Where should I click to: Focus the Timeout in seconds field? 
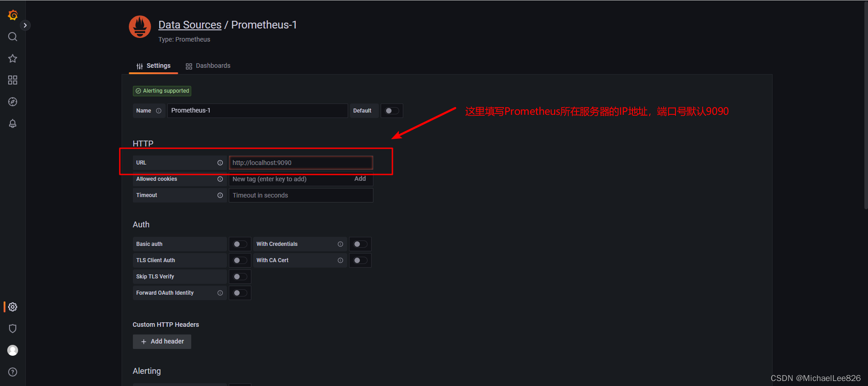point(301,195)
